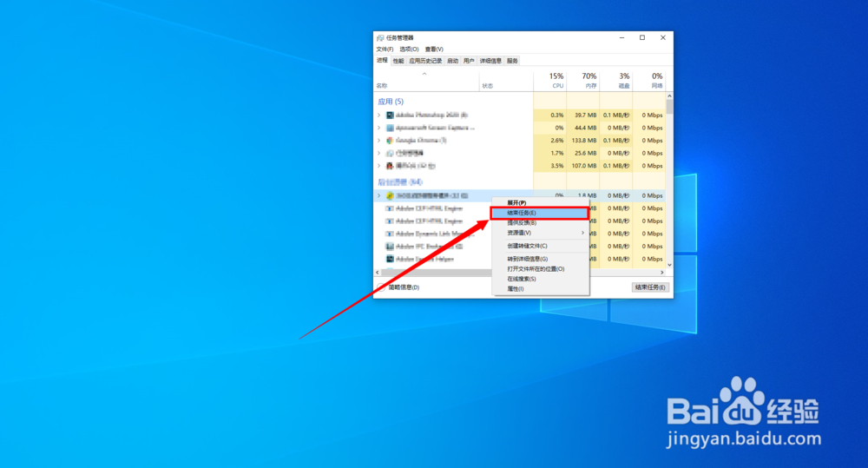Switch to the 服务 tab

tap(513, 61)
